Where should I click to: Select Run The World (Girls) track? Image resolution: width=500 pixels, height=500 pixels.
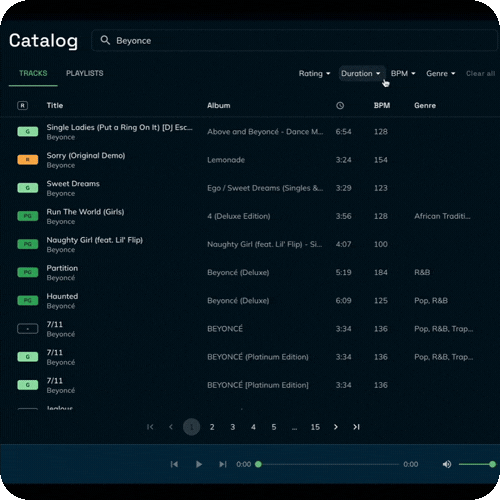[85, 212]
